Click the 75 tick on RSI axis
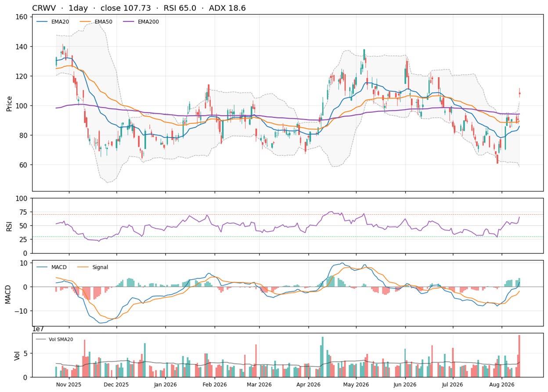548x392 pixels. click(x=24, y=212)
